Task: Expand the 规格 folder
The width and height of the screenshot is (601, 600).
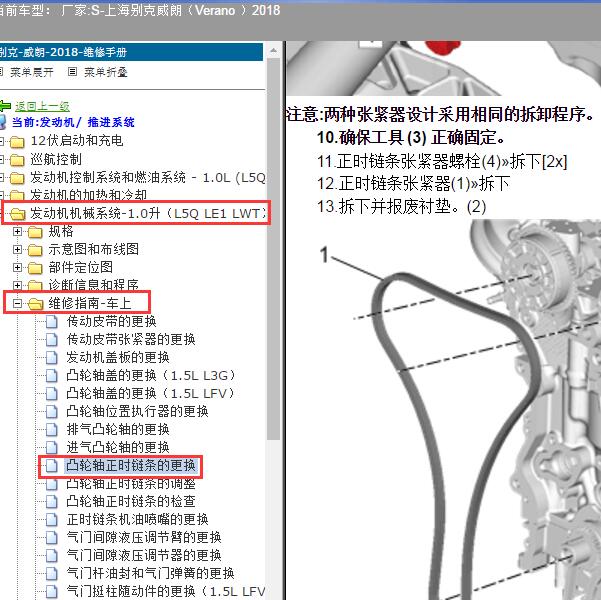Action: click(x=17, y=232)
